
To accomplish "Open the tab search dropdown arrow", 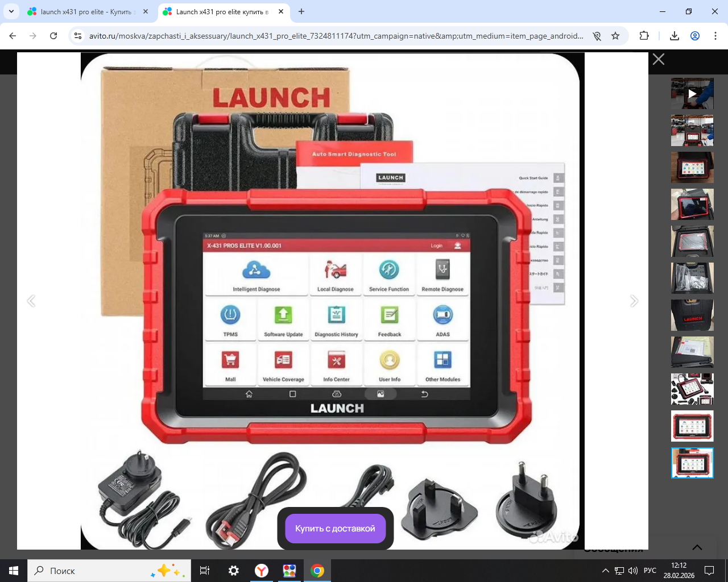I will coord(11,11).
